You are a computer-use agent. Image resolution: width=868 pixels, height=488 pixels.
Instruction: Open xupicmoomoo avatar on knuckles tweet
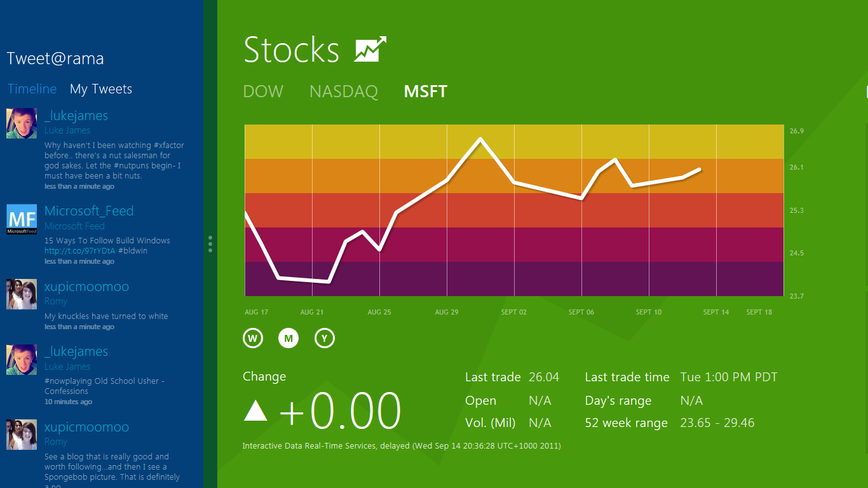22,294
